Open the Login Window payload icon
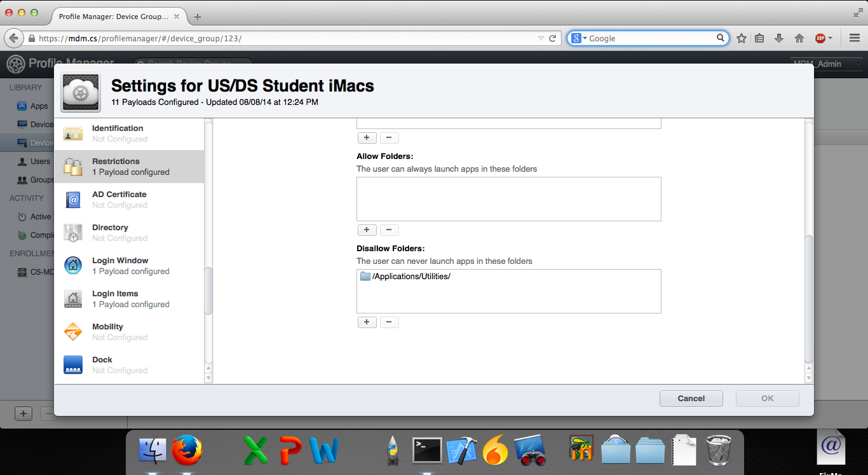The height and width of the screenshot is (475, 868). [x=73, y=265]
